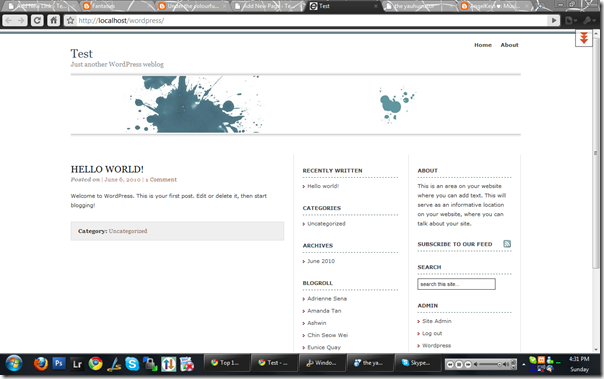The width and height of the screenshot is (604, 379).
Task: Switch to the 'Add New Page' tab
Action: (x=267, y=6)
